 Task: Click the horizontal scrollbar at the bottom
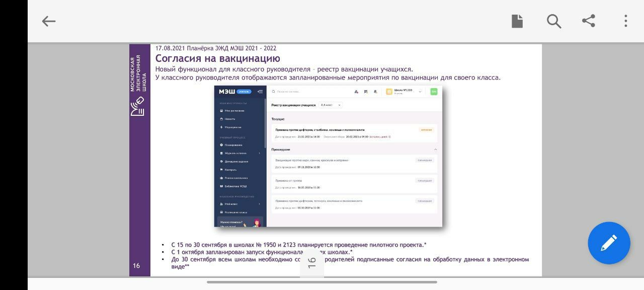click(322, 282)
